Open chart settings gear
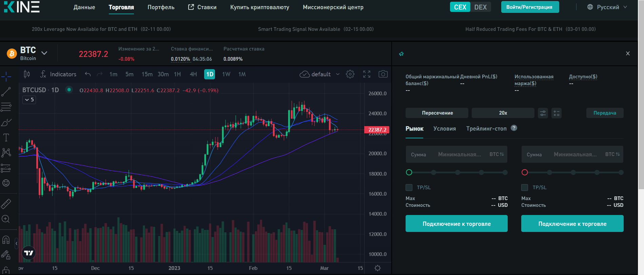644x275 pixels. click(350, 74)
